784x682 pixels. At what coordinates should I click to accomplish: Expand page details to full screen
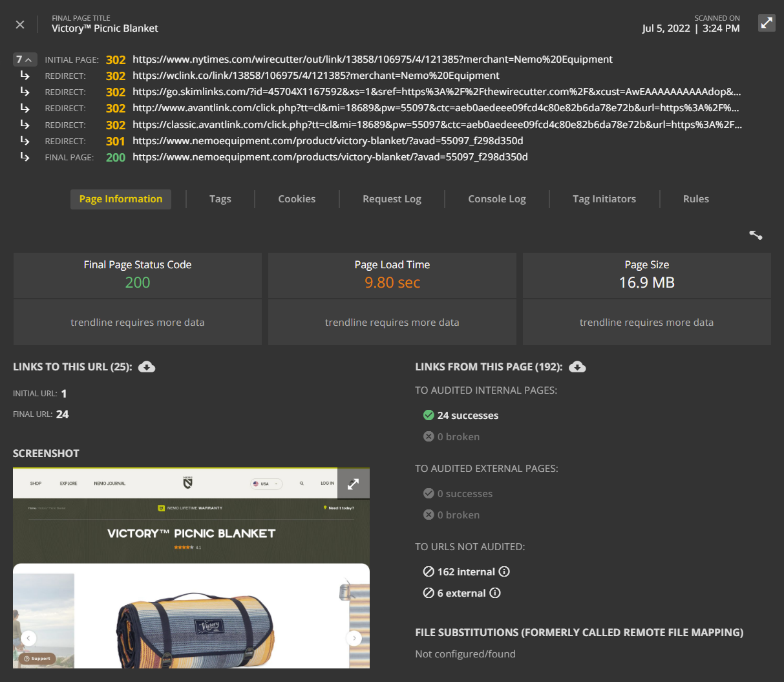(x=766, y=23)
